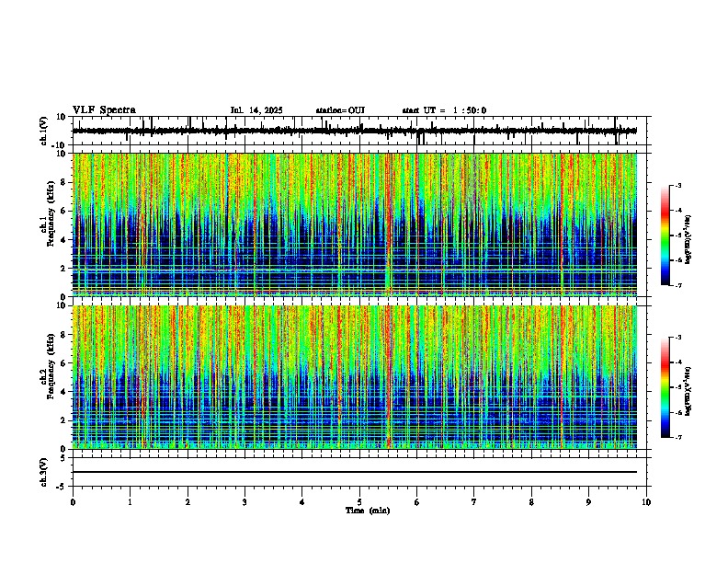Click the "ch.1(V)" axis label

44,131
